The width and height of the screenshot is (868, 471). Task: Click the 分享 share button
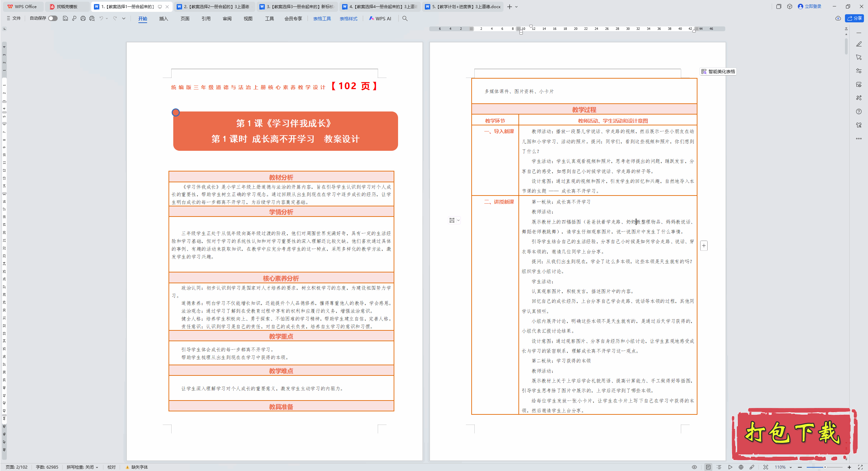(x=854, y=18)
